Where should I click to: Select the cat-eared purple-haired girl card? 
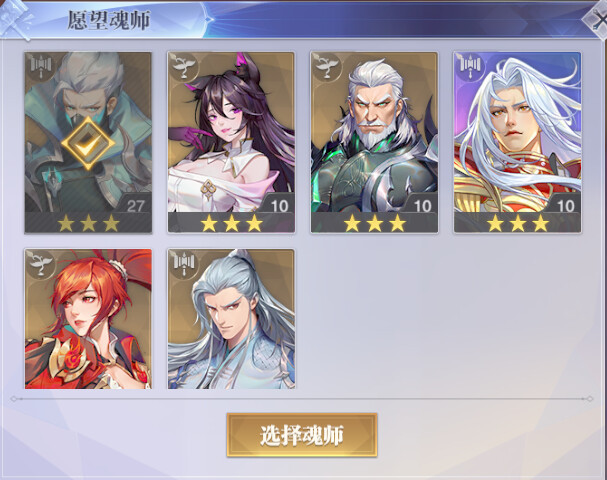[231, 142]
